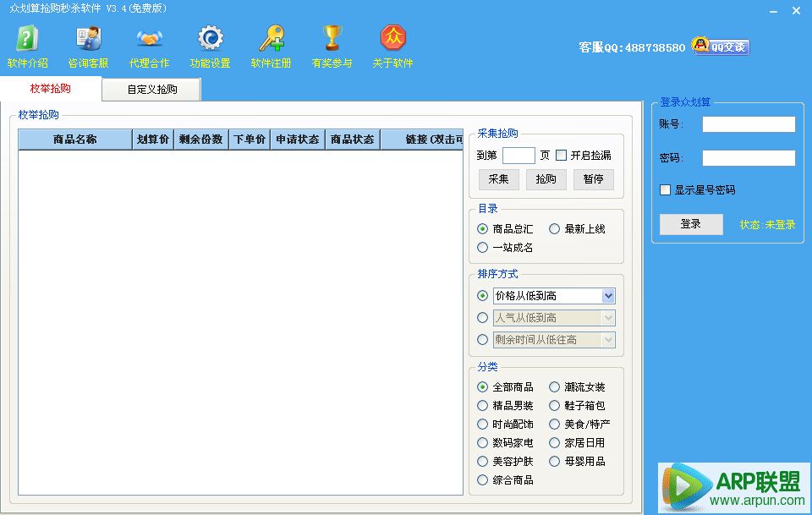
Task: Check 显示星号密码 to reveal password
Action: pos(665,189)
